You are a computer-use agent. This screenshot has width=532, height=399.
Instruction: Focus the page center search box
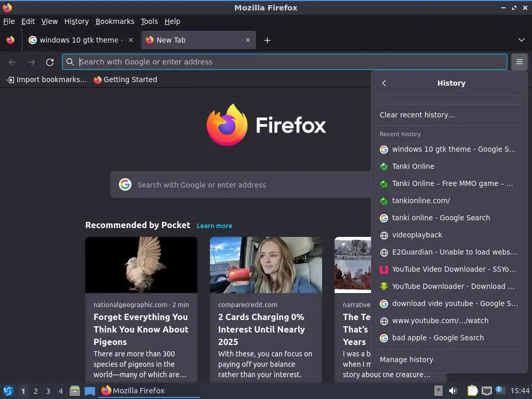point(240,184)
